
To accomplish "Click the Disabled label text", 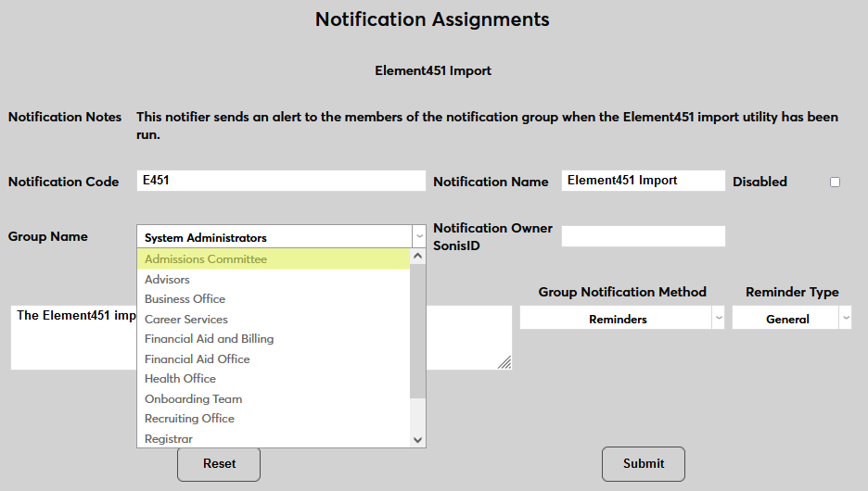I will (759, 182).
